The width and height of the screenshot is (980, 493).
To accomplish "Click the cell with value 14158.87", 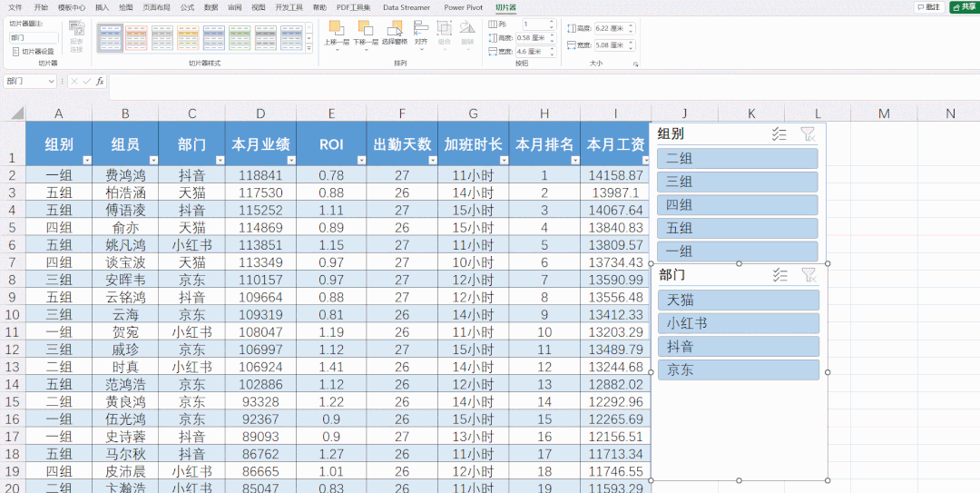I will 615,175.
